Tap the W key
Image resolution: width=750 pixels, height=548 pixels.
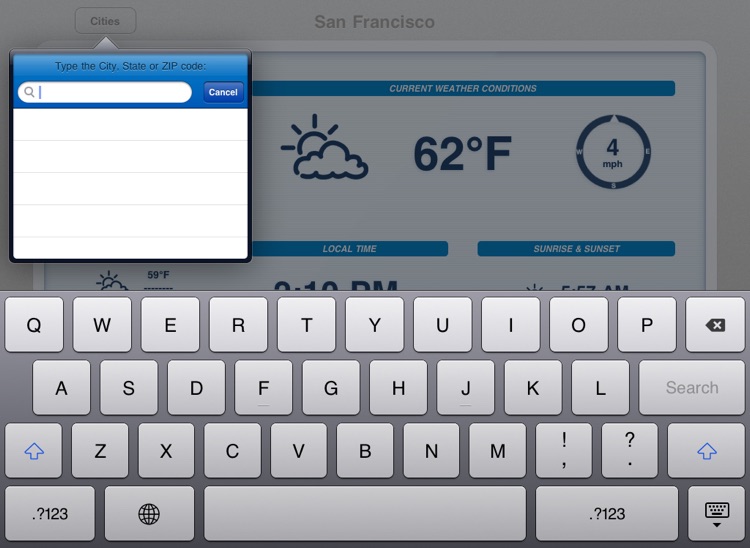(102, 325)
